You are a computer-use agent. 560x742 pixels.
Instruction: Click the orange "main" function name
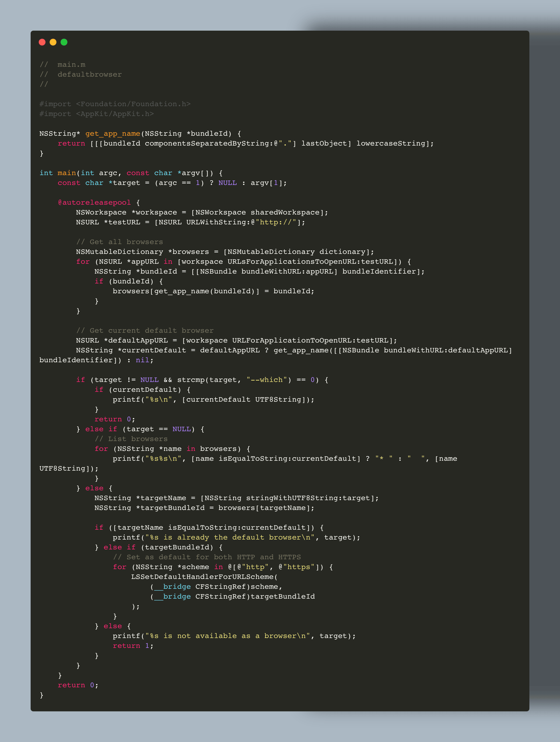click(x=67, y=173)
